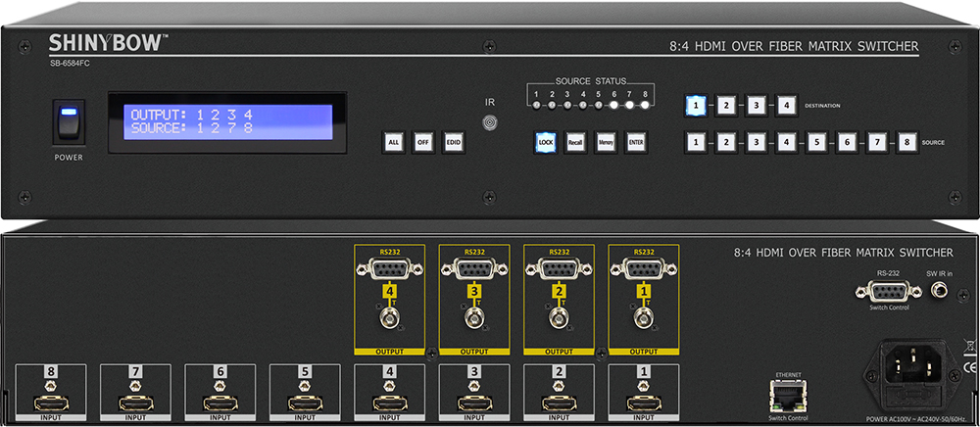Click lit source status LED 7

click(x=629, y=105)
